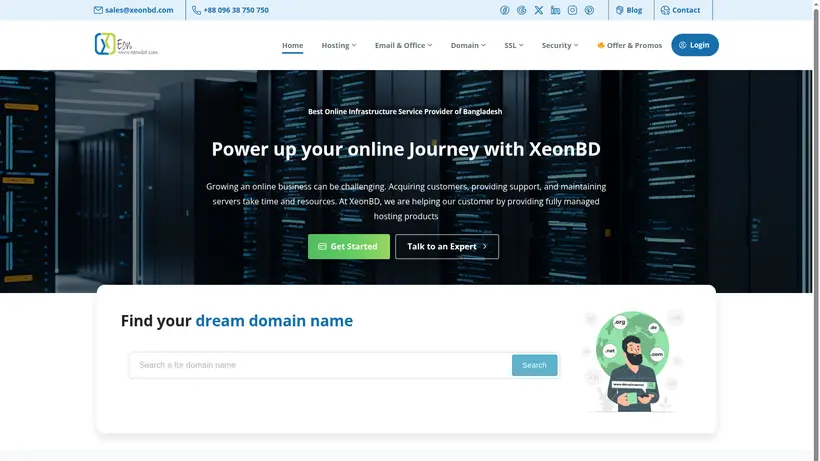The width and height of the screenshot is (820, 461).
Task: Click 'Best Online Infrastructure Service Provider' tagline
Action: point(405,111)
